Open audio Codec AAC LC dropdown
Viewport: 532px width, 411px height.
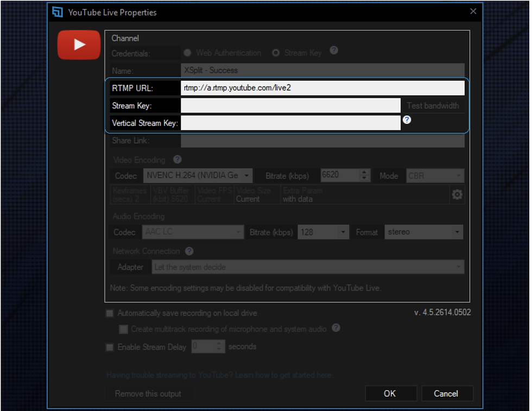(x=193, y=232)
